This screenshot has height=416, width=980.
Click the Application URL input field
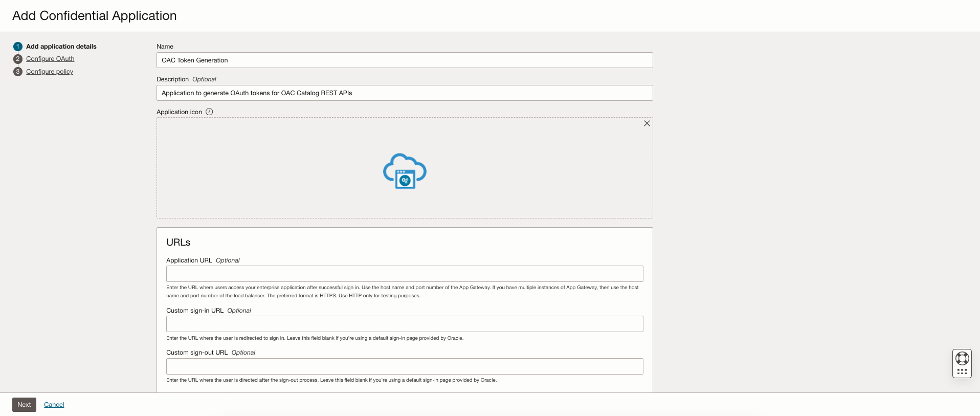(x=405, y=274)
